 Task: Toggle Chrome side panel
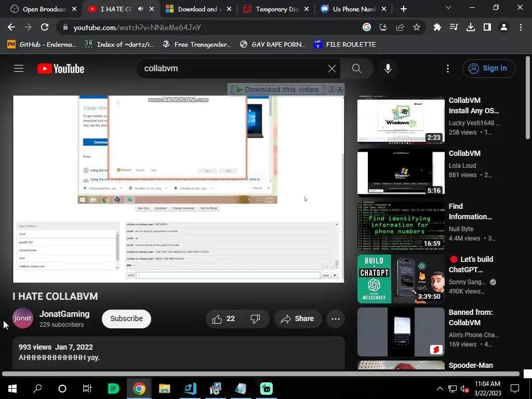[x=487, y=27]
